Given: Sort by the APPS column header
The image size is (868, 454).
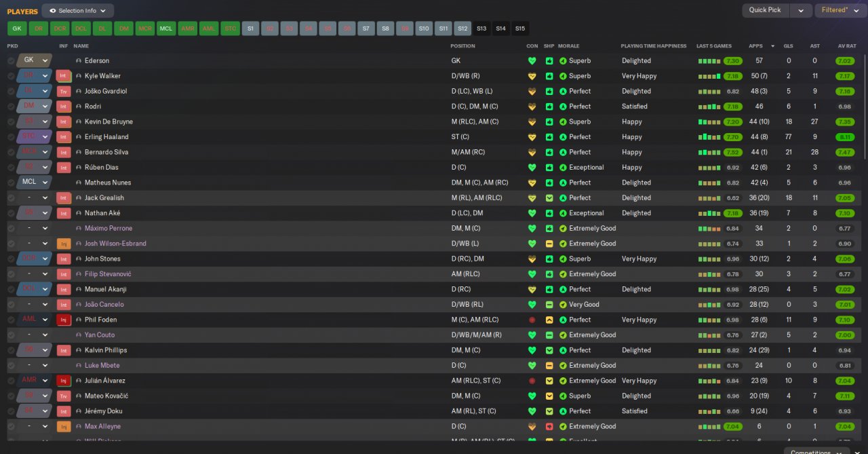Looking at the screenshot, I should coord(755,46).
